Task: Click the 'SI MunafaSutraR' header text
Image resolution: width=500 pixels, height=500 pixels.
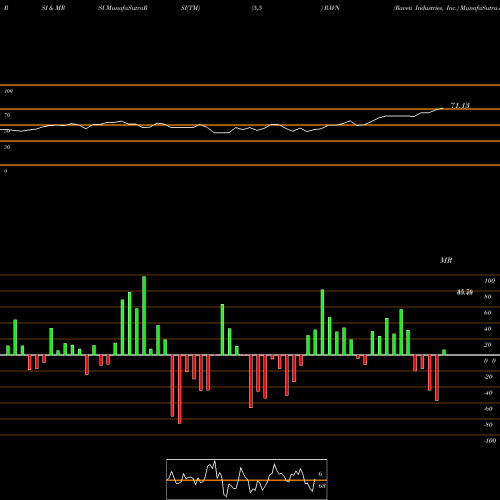Action: pos(123,8)
